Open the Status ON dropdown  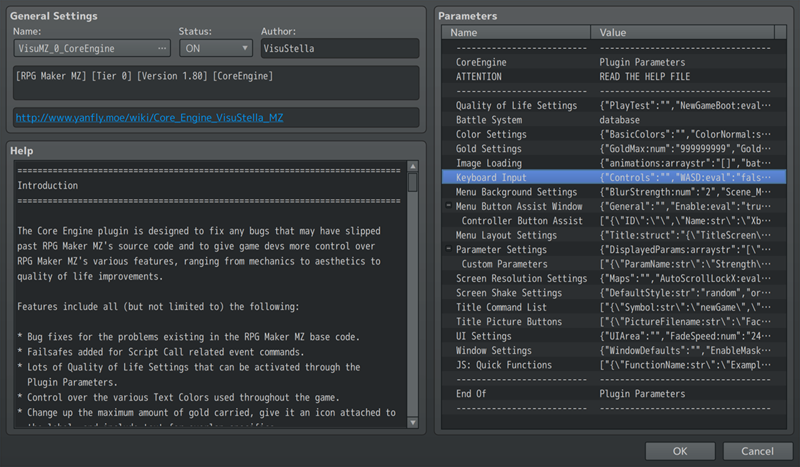coord(216,48)
